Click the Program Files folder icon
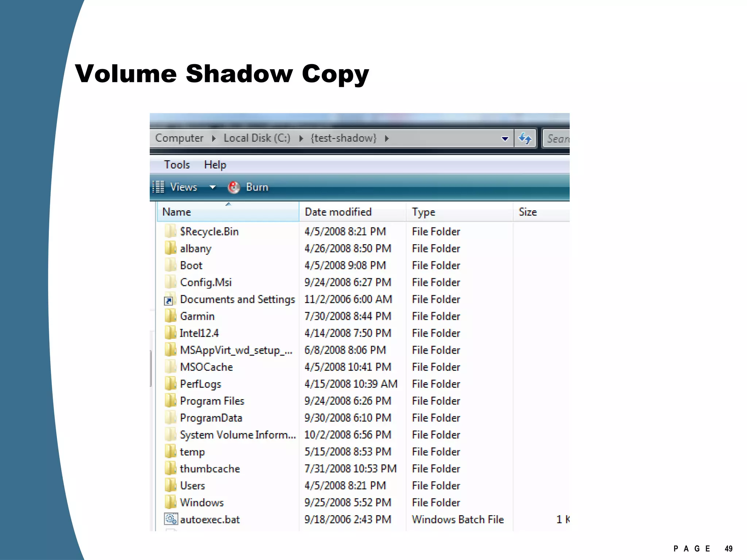The image size is (747, 560). coord(170,401)
